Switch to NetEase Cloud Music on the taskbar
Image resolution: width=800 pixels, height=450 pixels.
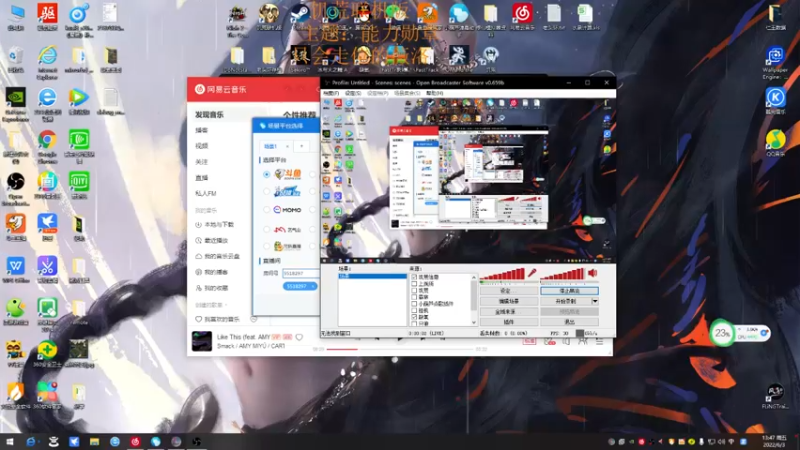135,441
